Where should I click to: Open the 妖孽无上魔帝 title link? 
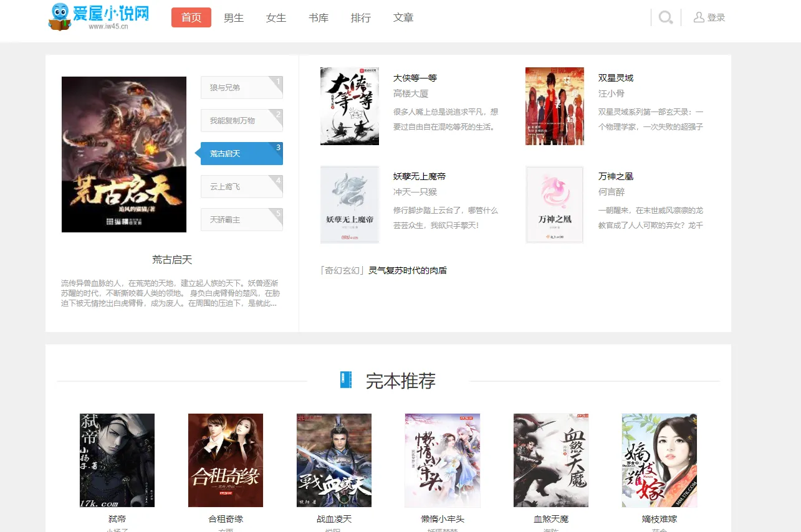tap(420, 176)
